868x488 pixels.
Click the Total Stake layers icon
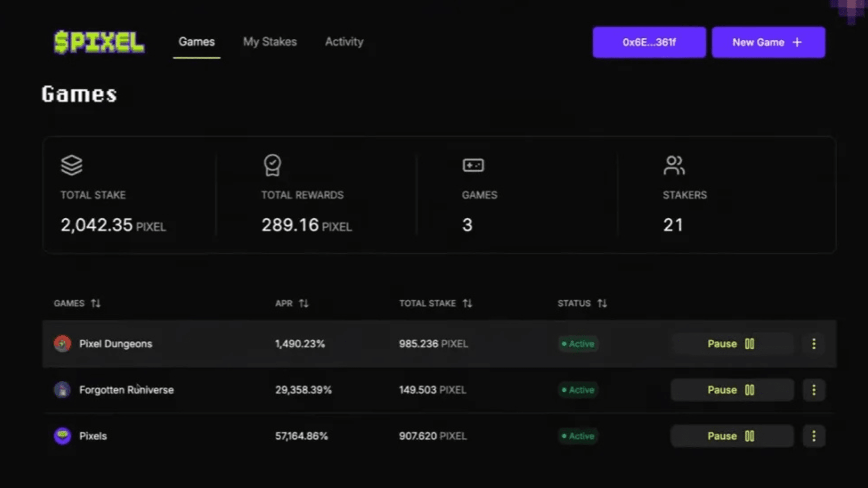(x=71, y=165)
